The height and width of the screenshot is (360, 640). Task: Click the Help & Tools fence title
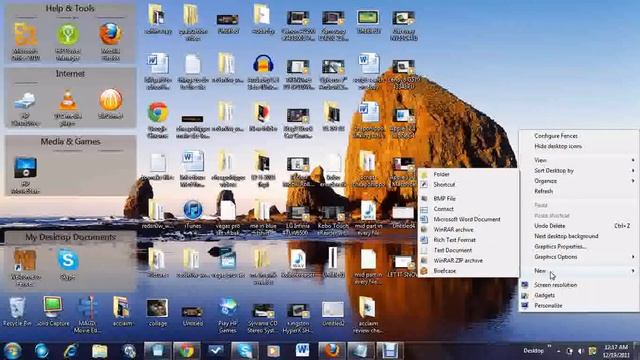[x=70, y=8]
